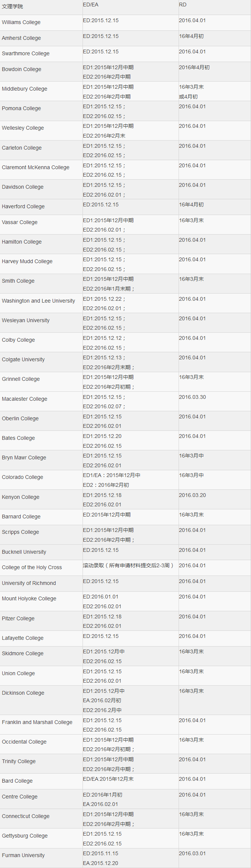
Task: Click the Swarthmore College name
Action: click(26, 53)
